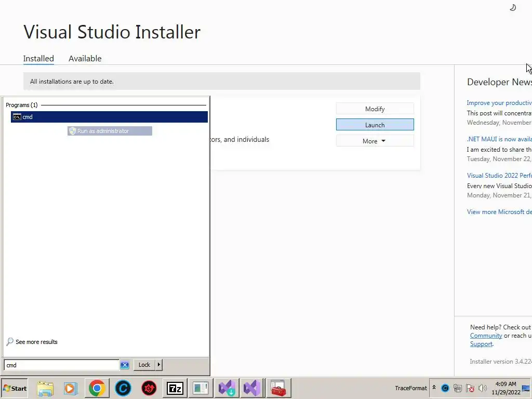
Task: Open the Action Center flag tray icon
Action: click(470, 388)
